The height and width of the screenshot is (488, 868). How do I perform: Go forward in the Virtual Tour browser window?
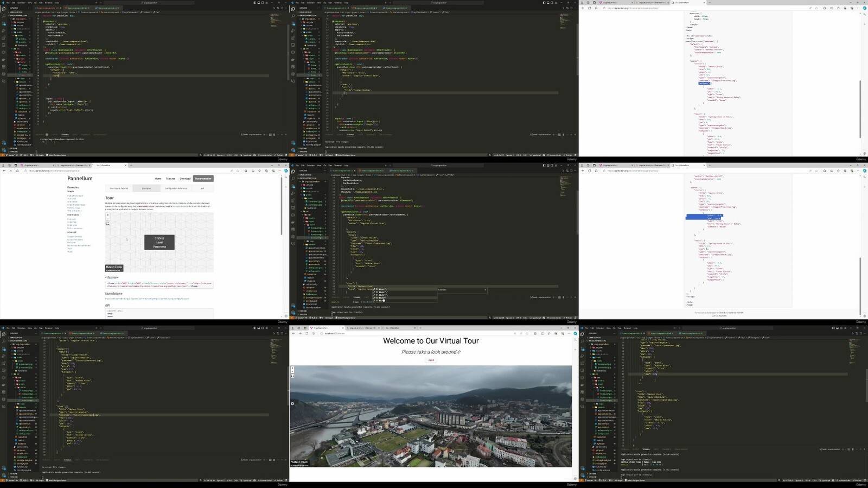(x=300, y=333)
